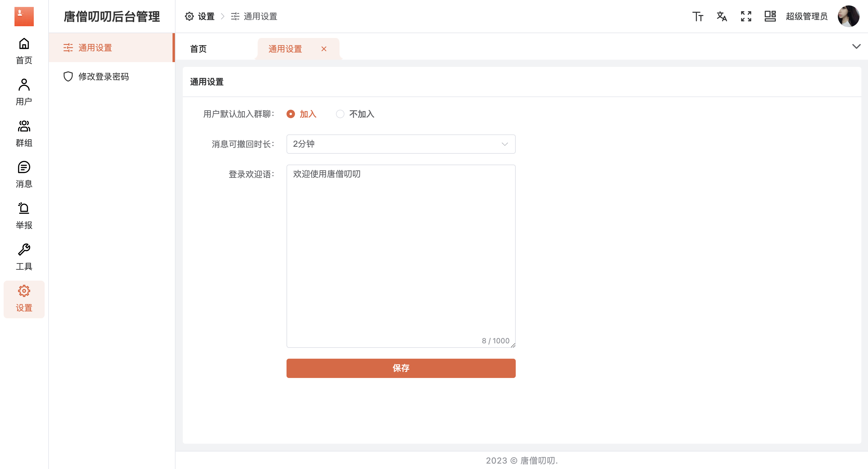Click footer text 2023 © 唐僧叨叨.
868x469 pixels.
coord(521,460)
